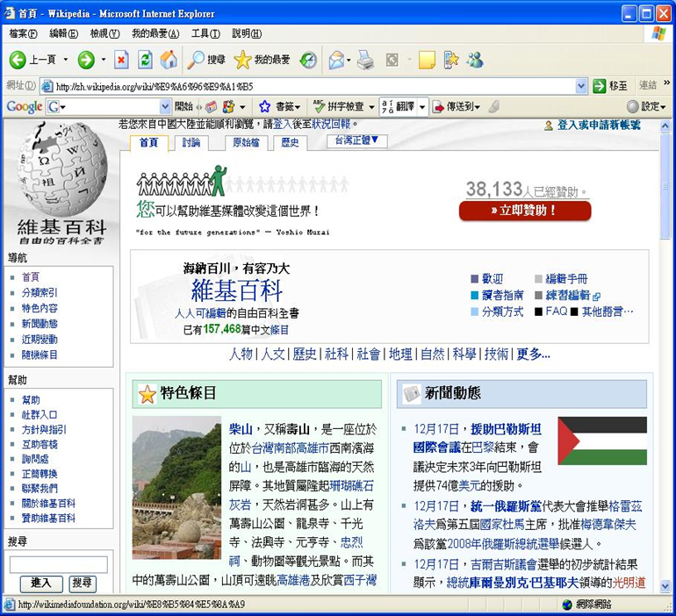
Task: Expand the Mail button dropdown arrow
Action: coord(349,60)
